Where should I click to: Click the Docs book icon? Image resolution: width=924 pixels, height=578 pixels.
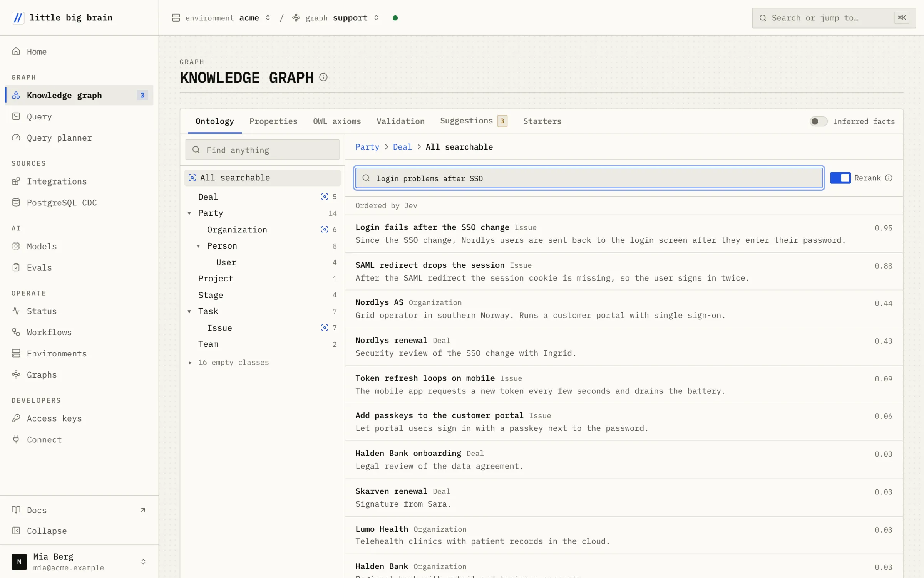point(16,510)
